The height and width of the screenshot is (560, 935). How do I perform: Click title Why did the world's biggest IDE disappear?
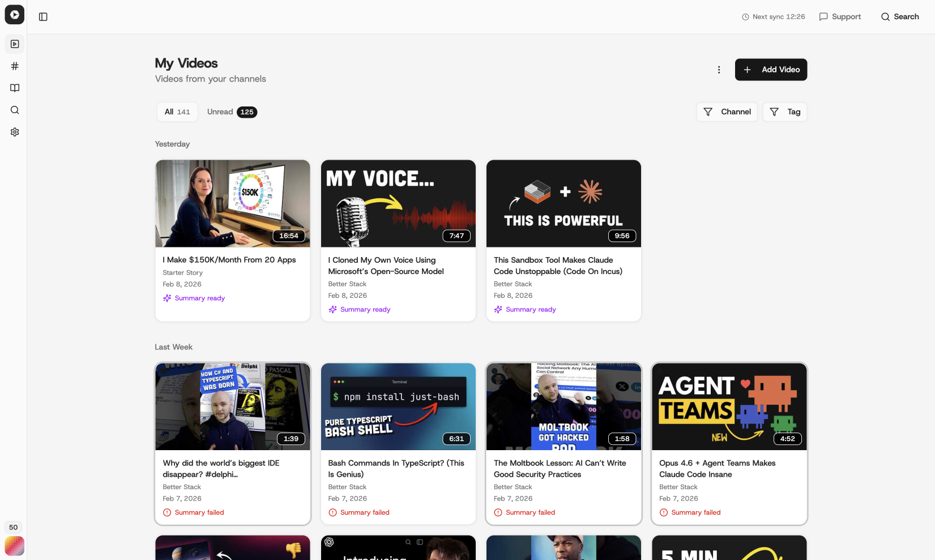[x=221, y=469]
